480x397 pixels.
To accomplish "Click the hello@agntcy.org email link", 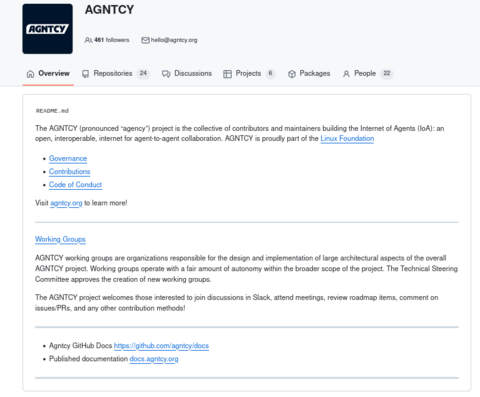I will [x=174, y=40].
